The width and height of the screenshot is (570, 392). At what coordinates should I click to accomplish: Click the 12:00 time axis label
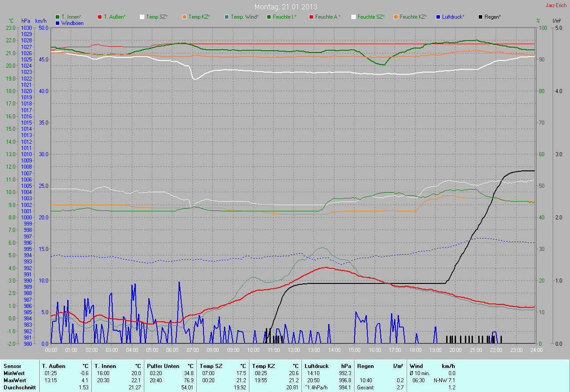[293, 350]
